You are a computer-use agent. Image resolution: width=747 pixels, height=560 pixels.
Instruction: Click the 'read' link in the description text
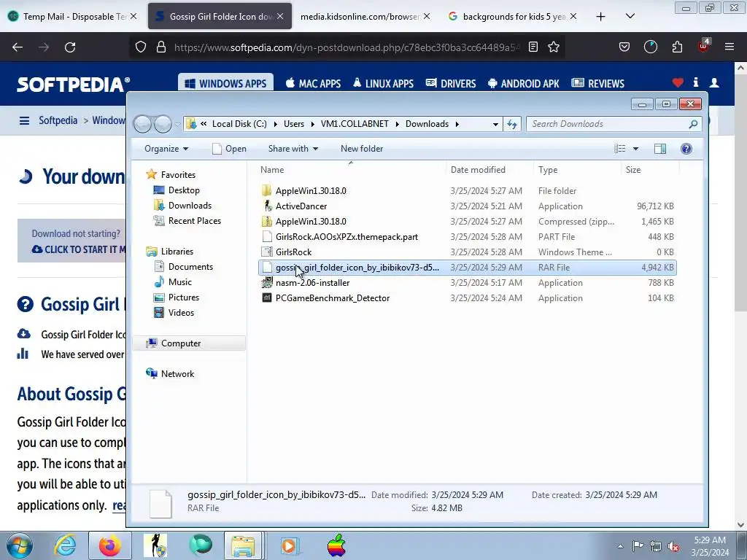119,505
